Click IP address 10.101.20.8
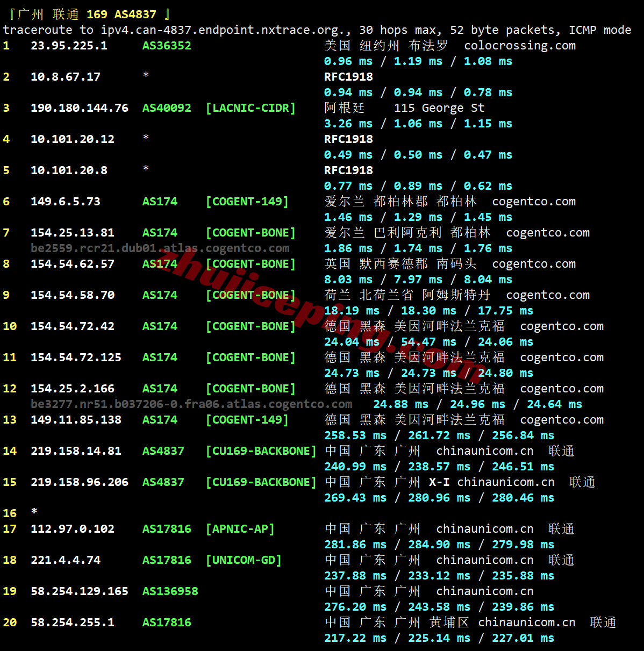Viewport: 644px width, 651px height. click(x=69, y=170)
